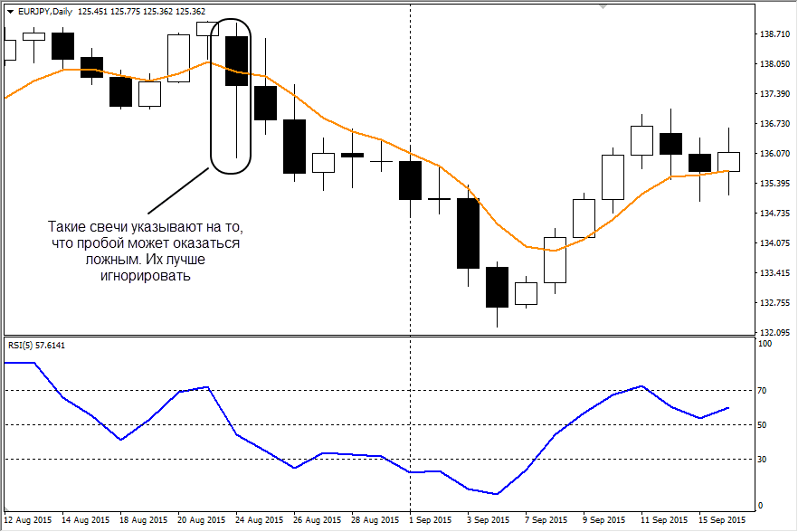Click the 138.710 price scale label
This screenshot has width=798, height=532.
coord(774,34)
